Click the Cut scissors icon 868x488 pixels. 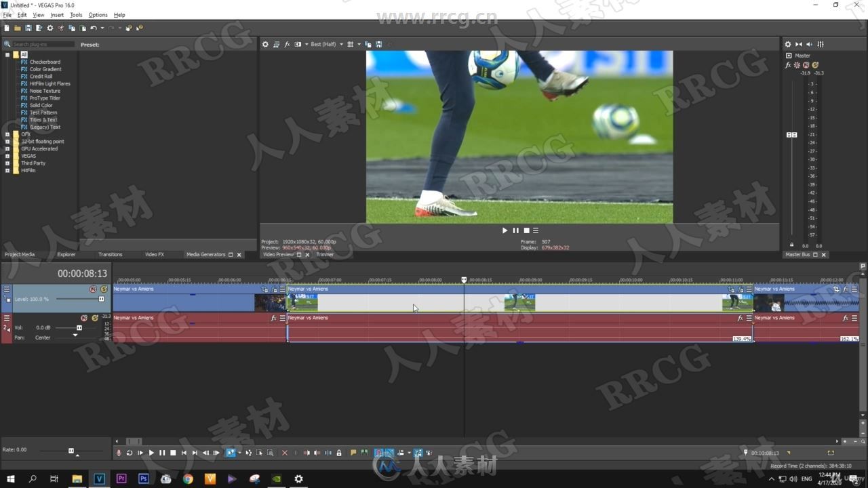click(60, 28)
